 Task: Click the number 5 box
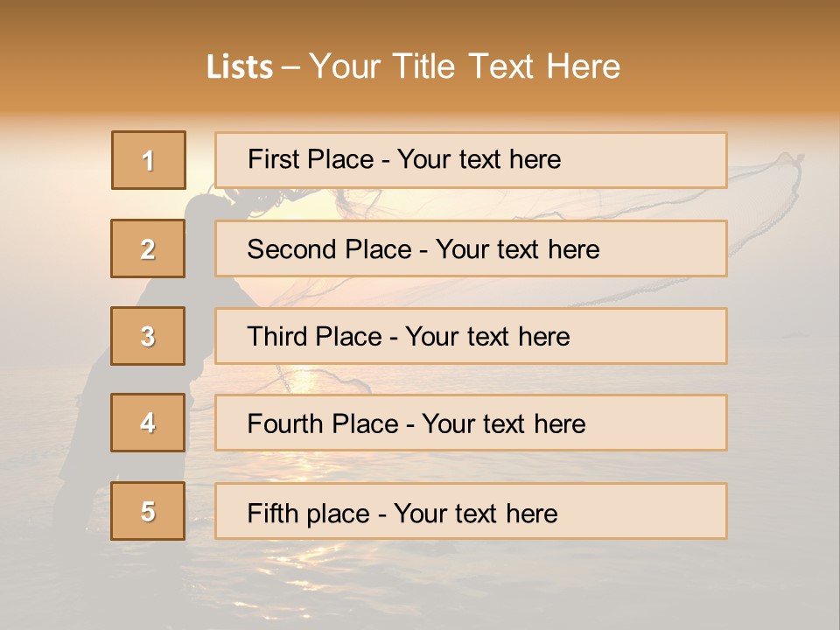pyautogui.click(x=148, y=511)
